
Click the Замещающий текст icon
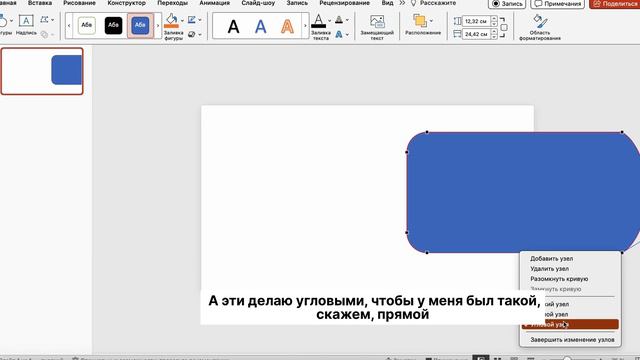(x=377, y=22)
